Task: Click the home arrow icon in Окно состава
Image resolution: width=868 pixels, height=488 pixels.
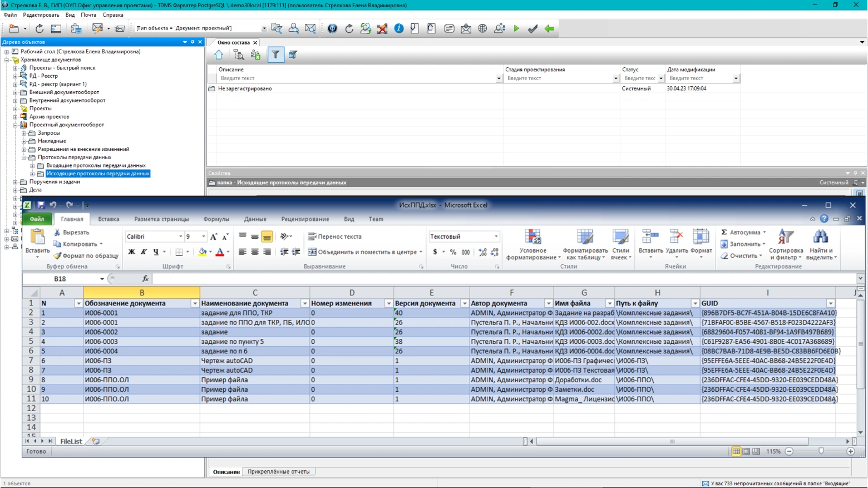Action: click(x=219, y=55)
